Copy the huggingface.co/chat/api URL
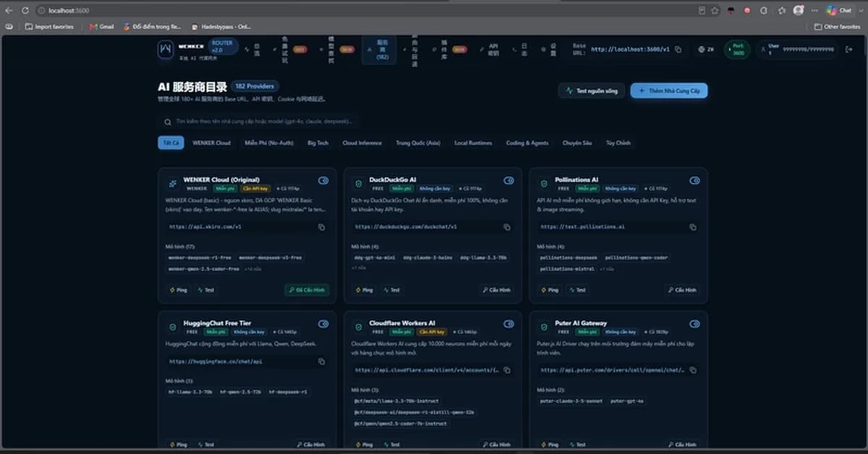 point(321,361)
